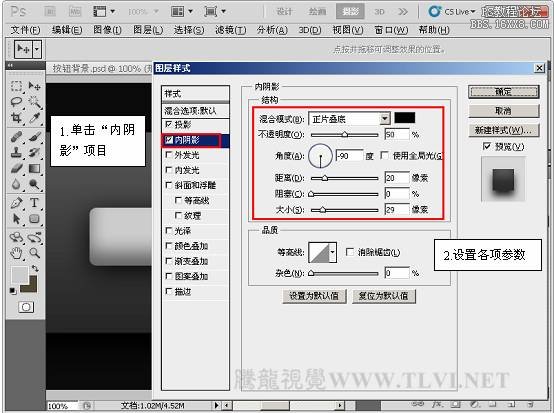554x413 pixels.
Task: Enable 使用全局光 global light checkbox
Action: click(x=384, y=155)
